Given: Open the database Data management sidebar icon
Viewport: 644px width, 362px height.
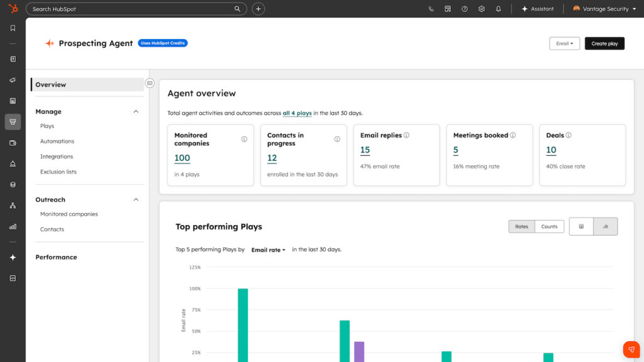Looking at the screenshot, I should pyautogui.click(x=13, y=185).
